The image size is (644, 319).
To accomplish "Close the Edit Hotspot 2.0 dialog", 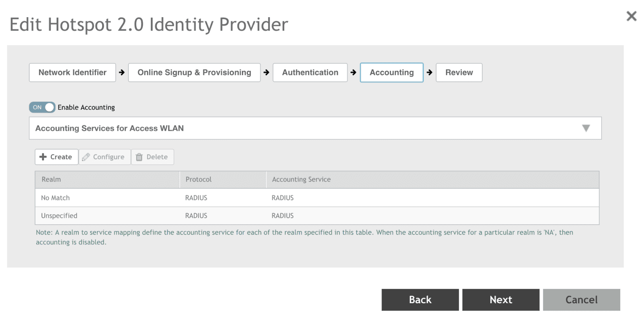I will click(631, 16).
